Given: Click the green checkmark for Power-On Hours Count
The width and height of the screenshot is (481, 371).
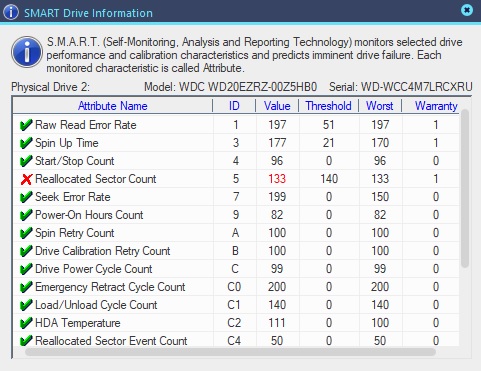Looking at the screenshot, I should tap(26, 215).
